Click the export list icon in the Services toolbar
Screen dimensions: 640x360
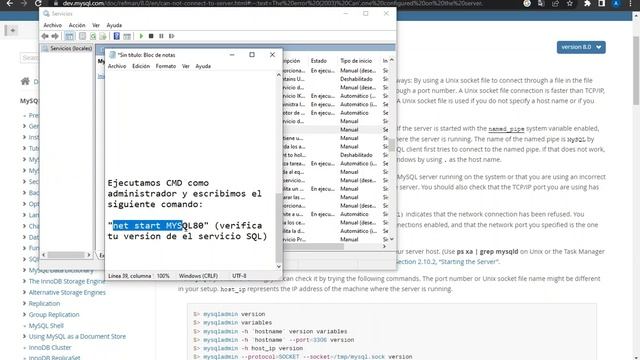(102, 36)
